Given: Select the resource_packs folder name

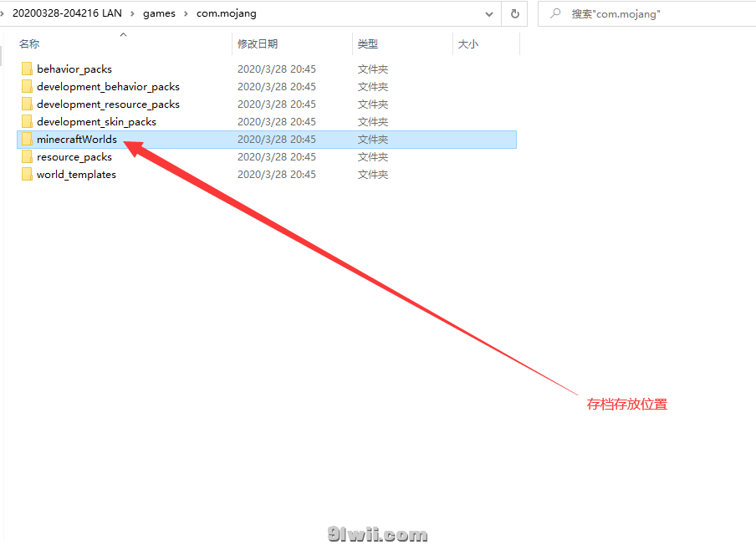Looking at the screenshot, I should [x=74, y=156].
